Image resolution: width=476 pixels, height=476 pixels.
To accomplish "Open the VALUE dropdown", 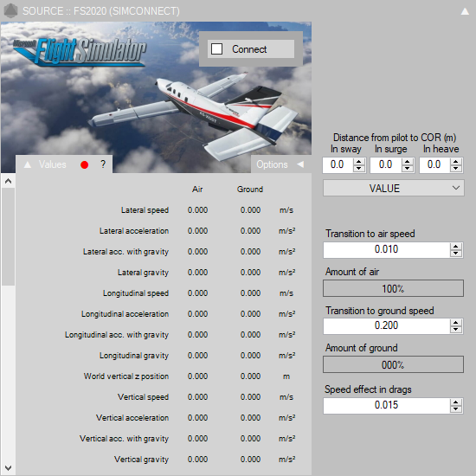I will pos(394,188).
